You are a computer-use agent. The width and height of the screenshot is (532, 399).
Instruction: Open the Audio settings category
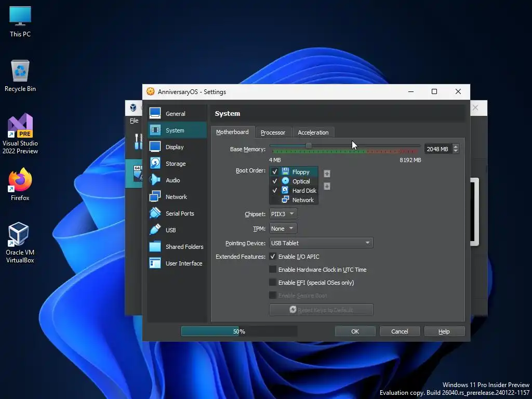tap(177, 180)
